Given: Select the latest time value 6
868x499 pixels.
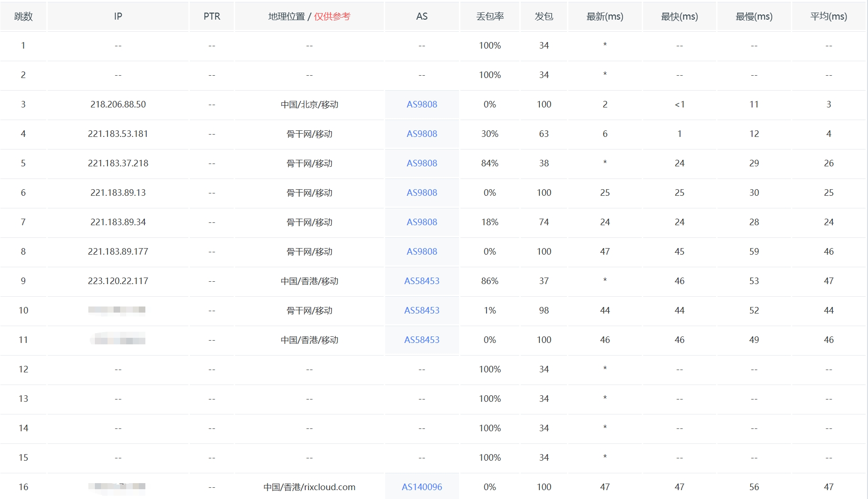Looking at the screenshot, I should click(605, 134).
